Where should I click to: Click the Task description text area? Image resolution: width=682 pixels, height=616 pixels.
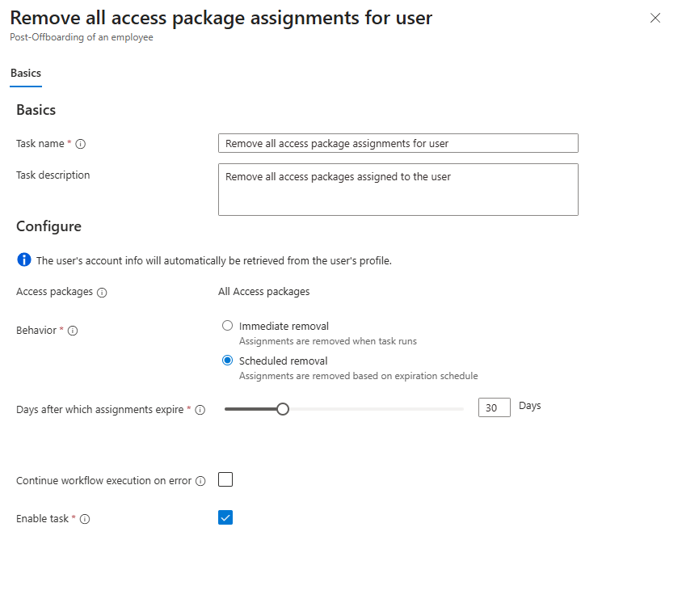(398, 189)
